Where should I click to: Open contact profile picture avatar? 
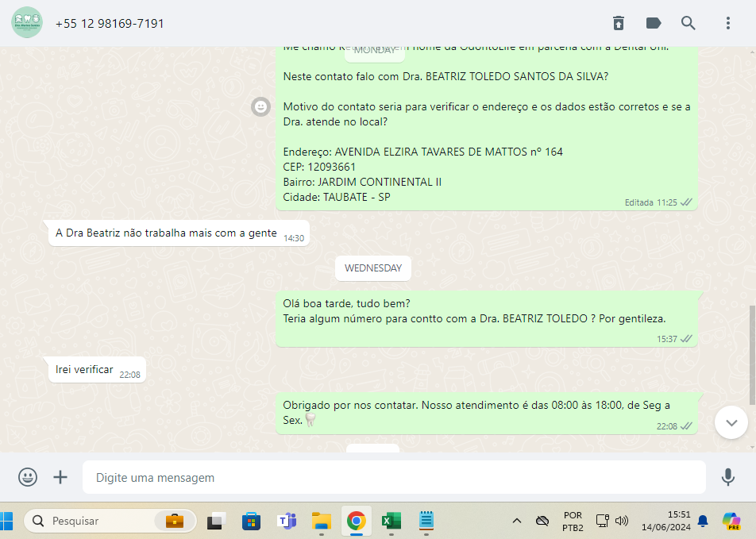(27, 23)
